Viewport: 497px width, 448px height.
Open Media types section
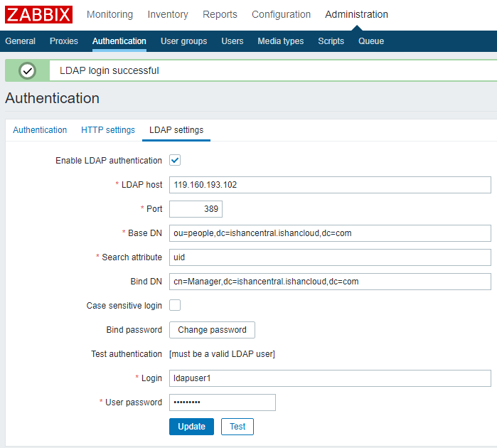(x=281, y=41)
